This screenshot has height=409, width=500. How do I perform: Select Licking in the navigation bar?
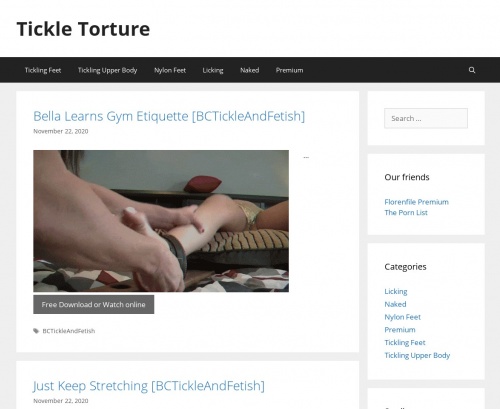coord(213,70)
